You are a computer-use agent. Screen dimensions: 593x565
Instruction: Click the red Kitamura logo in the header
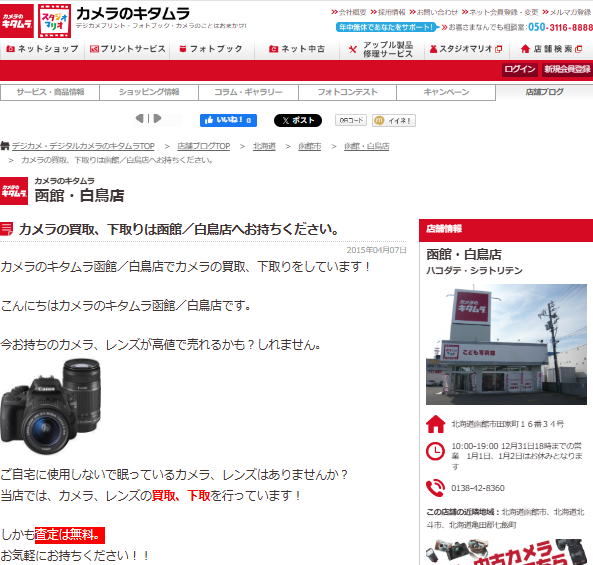click(x=17, y=21)
